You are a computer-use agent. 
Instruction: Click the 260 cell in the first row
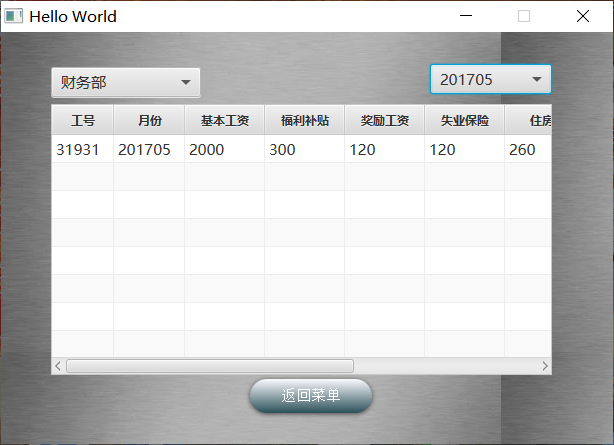pyautogui.click(x=522, y=150)
